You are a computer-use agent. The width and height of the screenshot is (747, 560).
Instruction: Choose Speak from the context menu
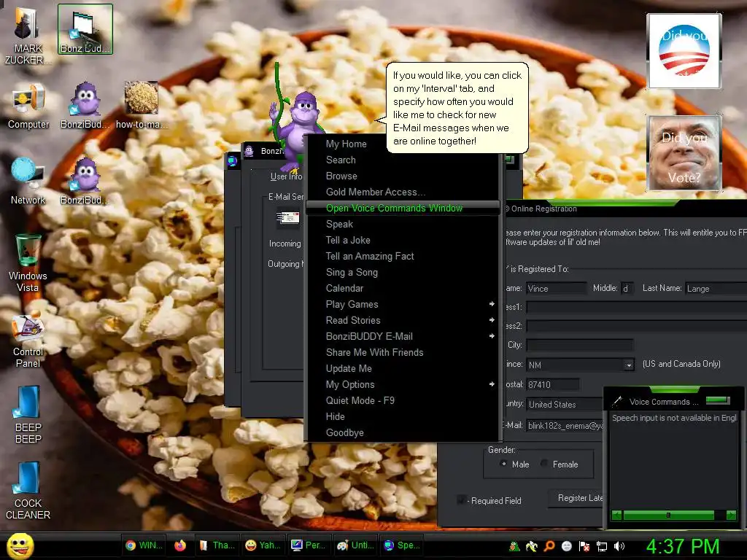pyautogui.click(x=402, y=225)
